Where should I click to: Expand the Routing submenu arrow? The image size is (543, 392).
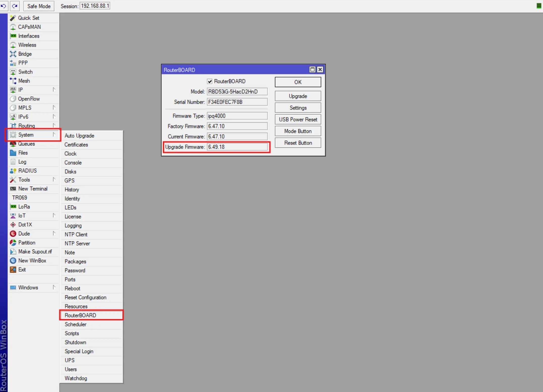54,125
